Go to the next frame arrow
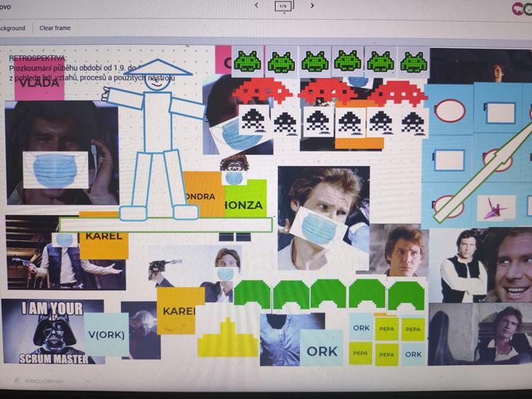This screenshot has width=532, height=399. click(312, 6)
